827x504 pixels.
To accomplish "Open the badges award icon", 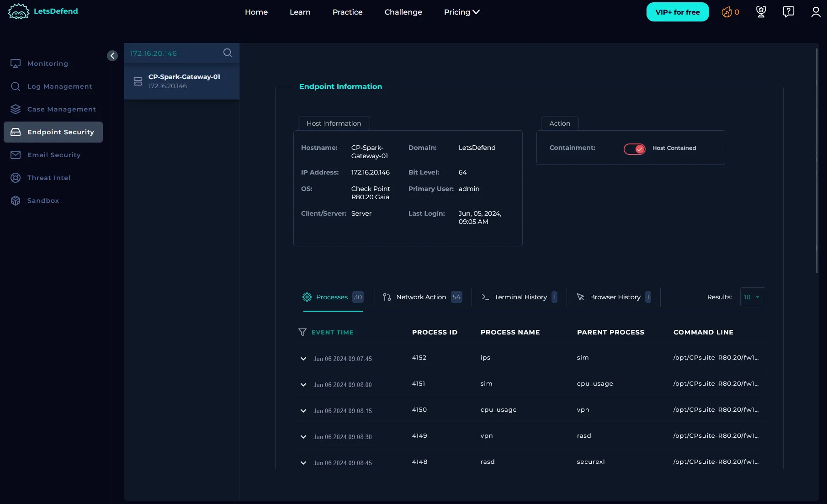I will 761,12.
